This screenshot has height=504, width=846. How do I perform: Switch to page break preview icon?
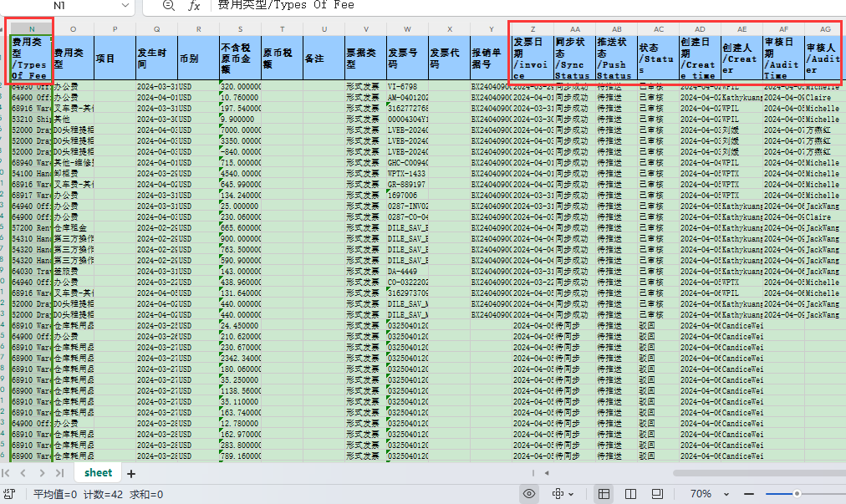(657, 494)
